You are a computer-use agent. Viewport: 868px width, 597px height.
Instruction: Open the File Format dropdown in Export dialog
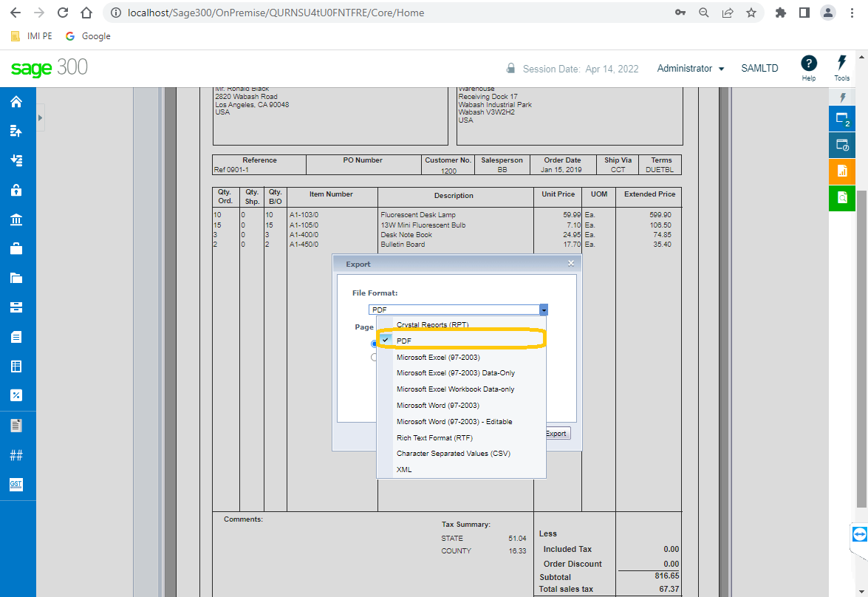coord(544,310)
